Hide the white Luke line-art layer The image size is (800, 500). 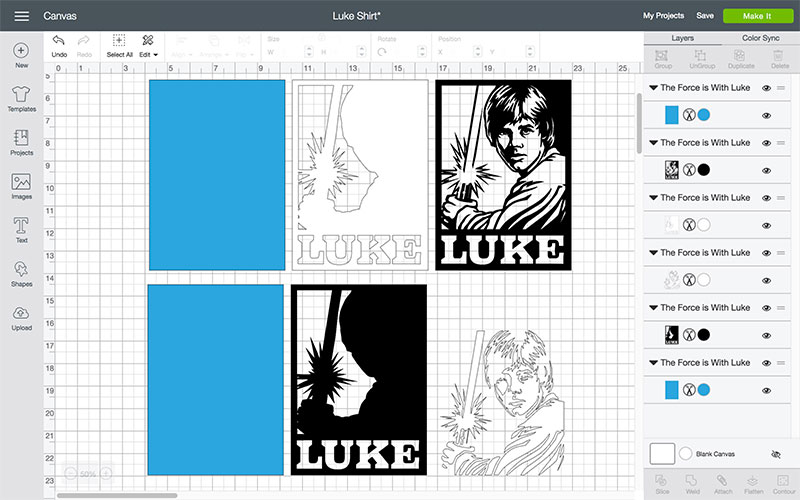[766, 281]
